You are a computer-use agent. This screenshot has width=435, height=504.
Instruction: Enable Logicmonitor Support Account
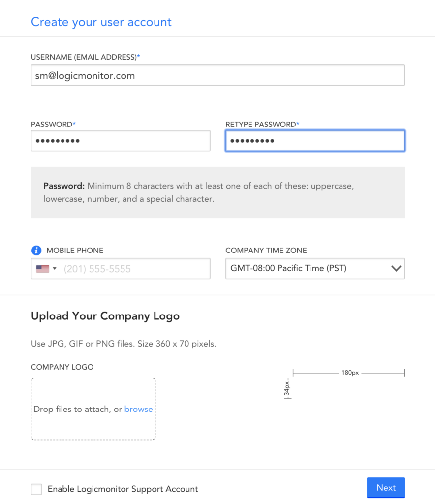(36, 489)
